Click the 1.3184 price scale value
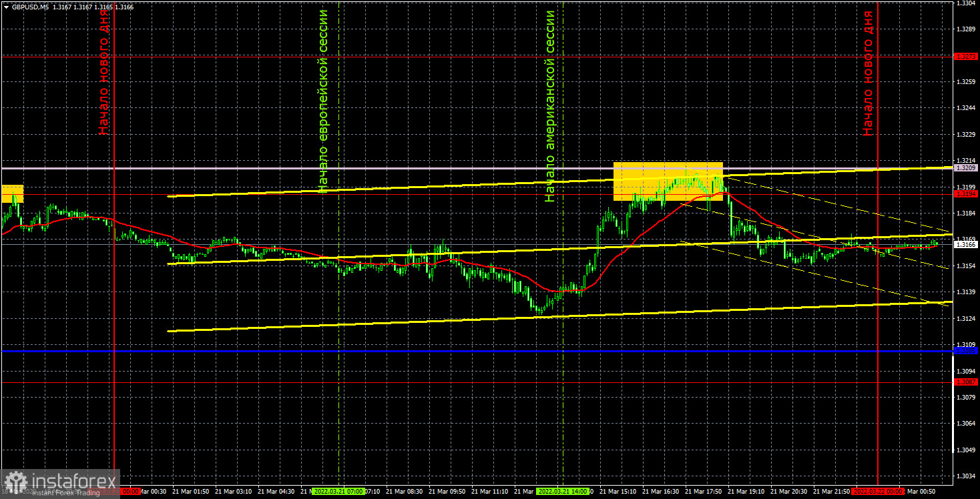This screenshot has height=499, width=980. tap(965, 213)
